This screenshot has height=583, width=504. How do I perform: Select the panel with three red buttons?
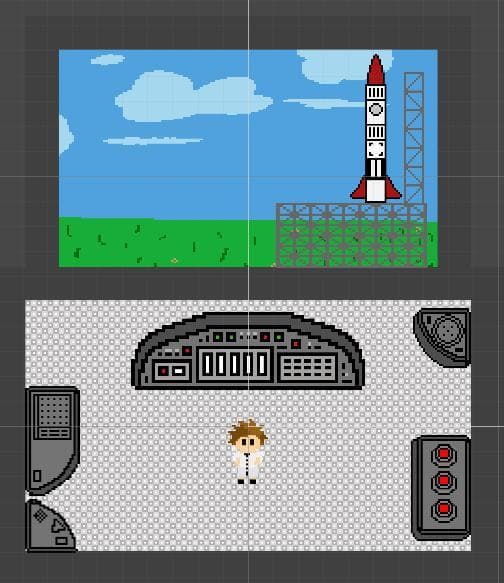pyautogui.click(x=441, y=488)
